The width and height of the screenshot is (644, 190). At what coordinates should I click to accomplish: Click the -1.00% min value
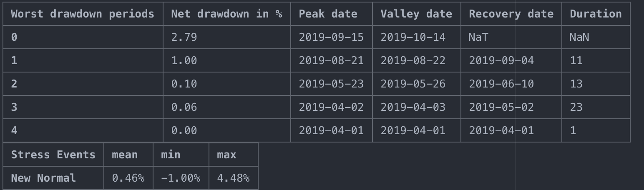pos(181,178)
